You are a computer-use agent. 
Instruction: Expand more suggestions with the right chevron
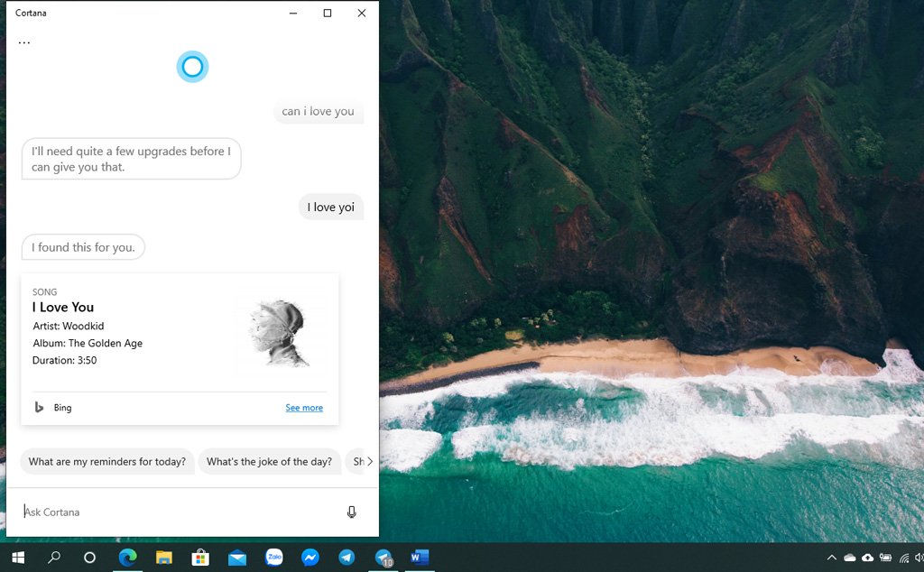pyautogui.click(x=369, y=462)
